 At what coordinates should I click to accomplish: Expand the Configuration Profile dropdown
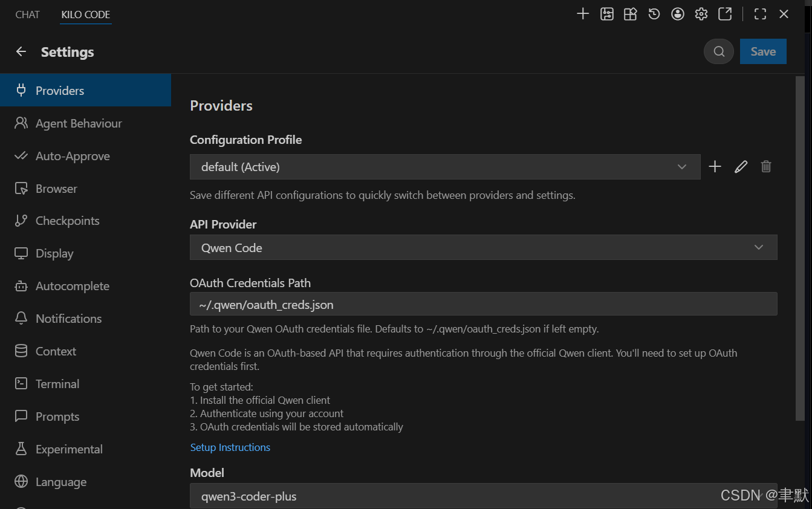tap(445, 167)
